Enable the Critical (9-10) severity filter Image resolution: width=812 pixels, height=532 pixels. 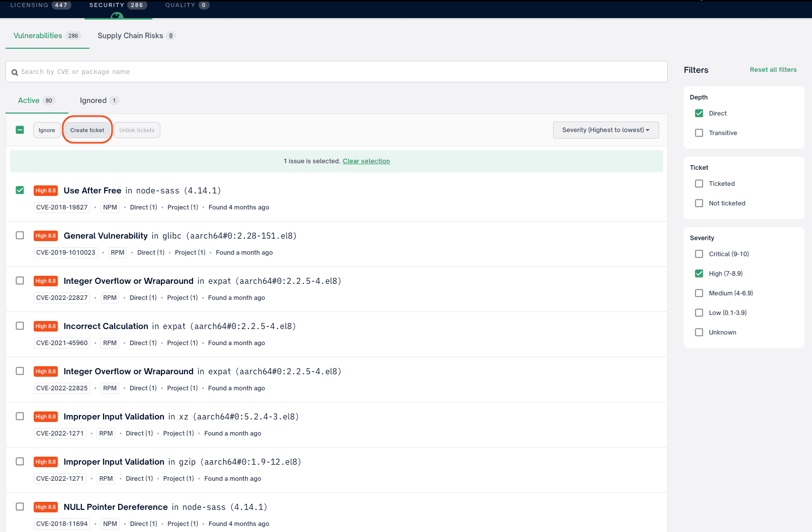pos(699,254)
